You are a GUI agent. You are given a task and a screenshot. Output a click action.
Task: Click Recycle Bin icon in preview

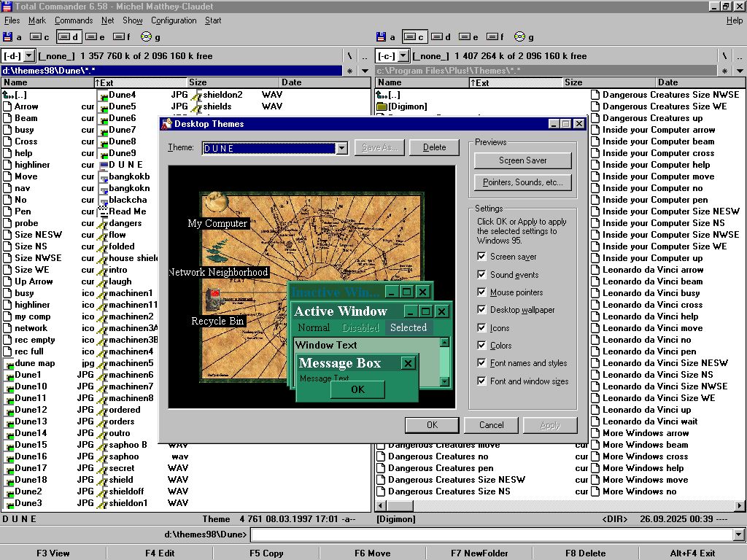[213, 300]
